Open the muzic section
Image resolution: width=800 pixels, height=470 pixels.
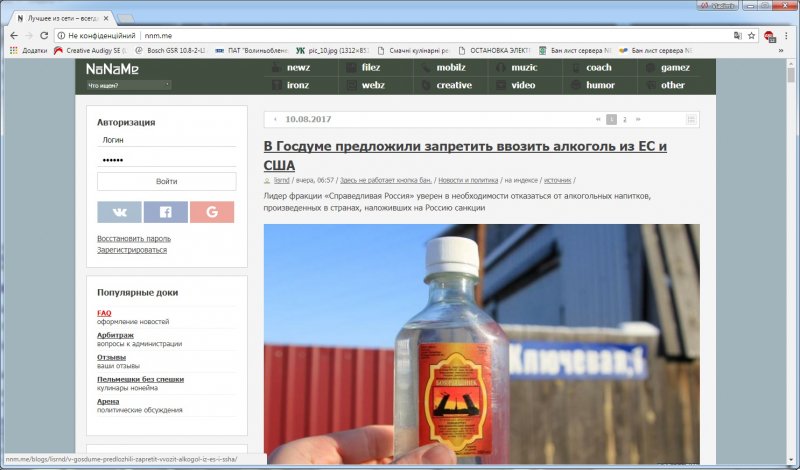pyautogui.click(x=524, y=67)
